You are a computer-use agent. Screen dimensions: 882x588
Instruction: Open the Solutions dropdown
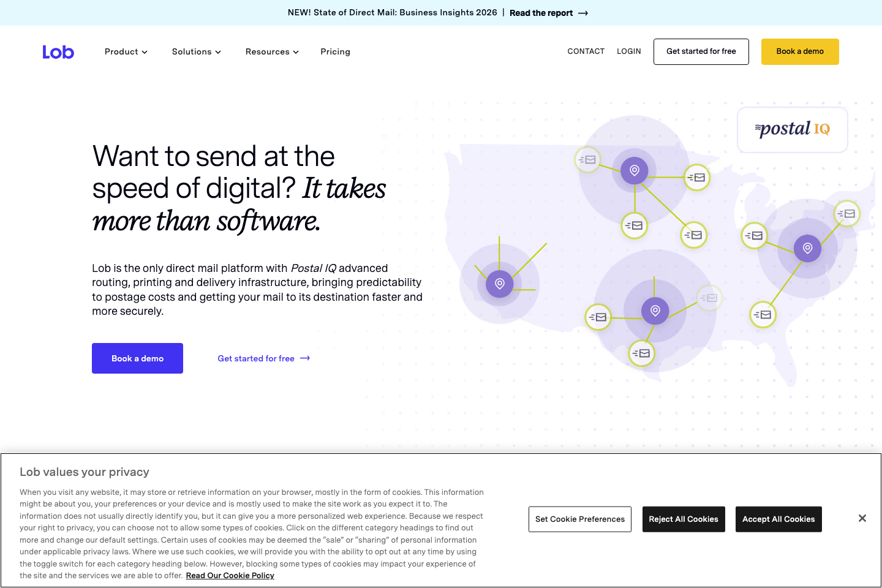coord(196,51)
